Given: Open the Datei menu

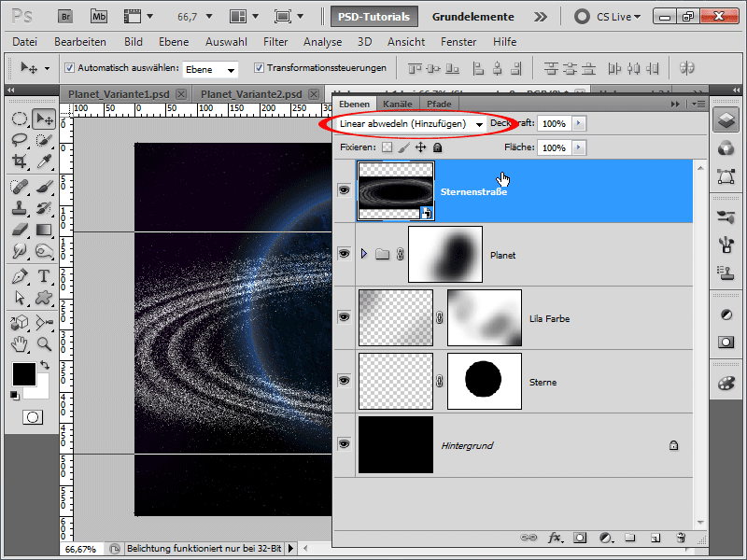Looking at the screenshot, I should 25,42.
